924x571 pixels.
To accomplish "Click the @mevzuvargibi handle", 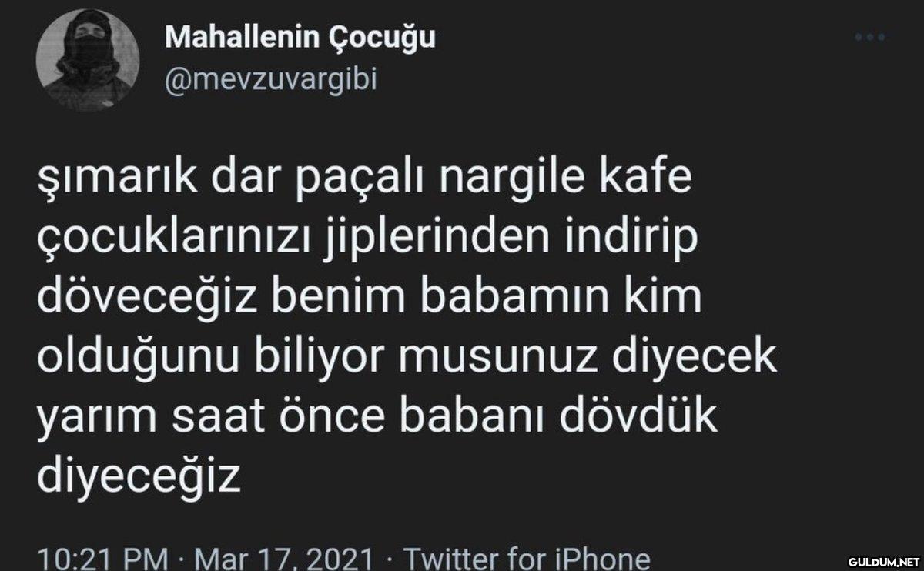I will pyautogui.click(x=270, y=80).
